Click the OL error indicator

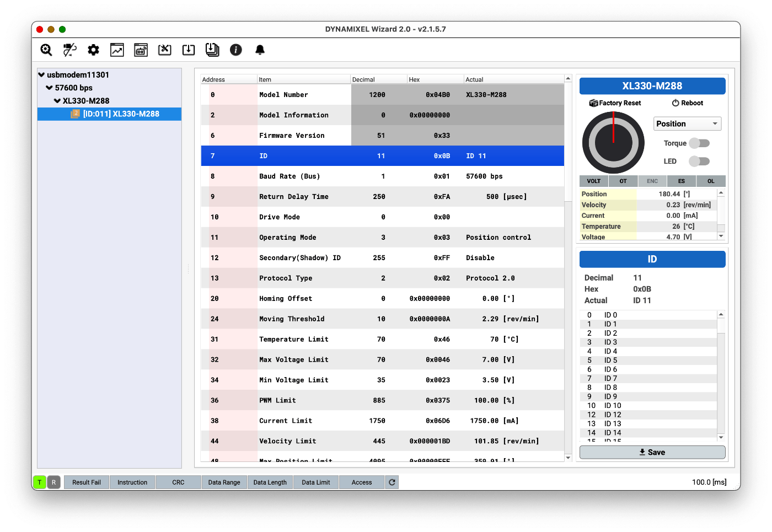pyautogui.click(x=711, y=181)
